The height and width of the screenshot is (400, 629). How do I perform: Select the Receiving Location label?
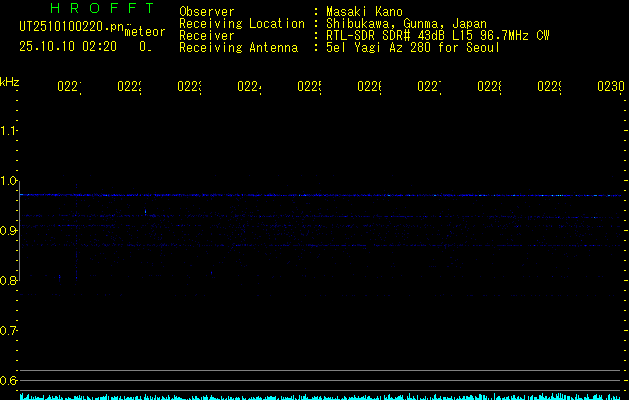pos(242,23)
